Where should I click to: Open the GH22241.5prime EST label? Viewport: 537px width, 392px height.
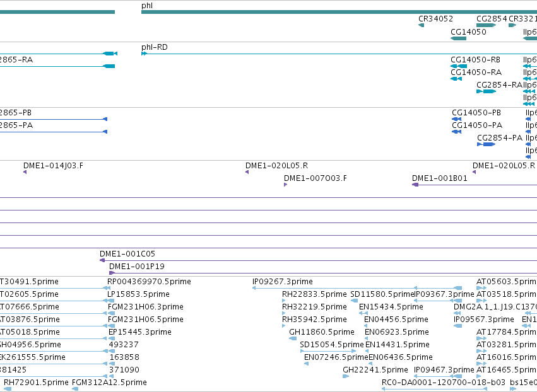375,370
